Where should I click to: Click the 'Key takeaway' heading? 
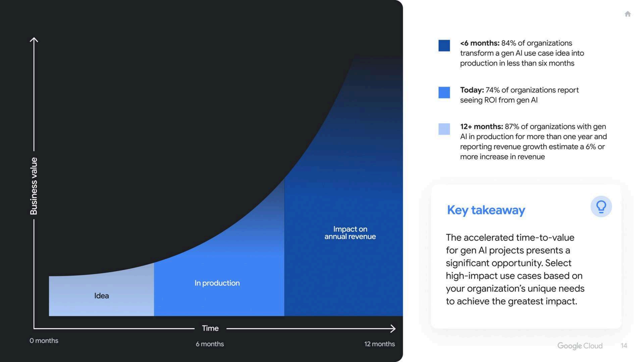coord(486,210)
